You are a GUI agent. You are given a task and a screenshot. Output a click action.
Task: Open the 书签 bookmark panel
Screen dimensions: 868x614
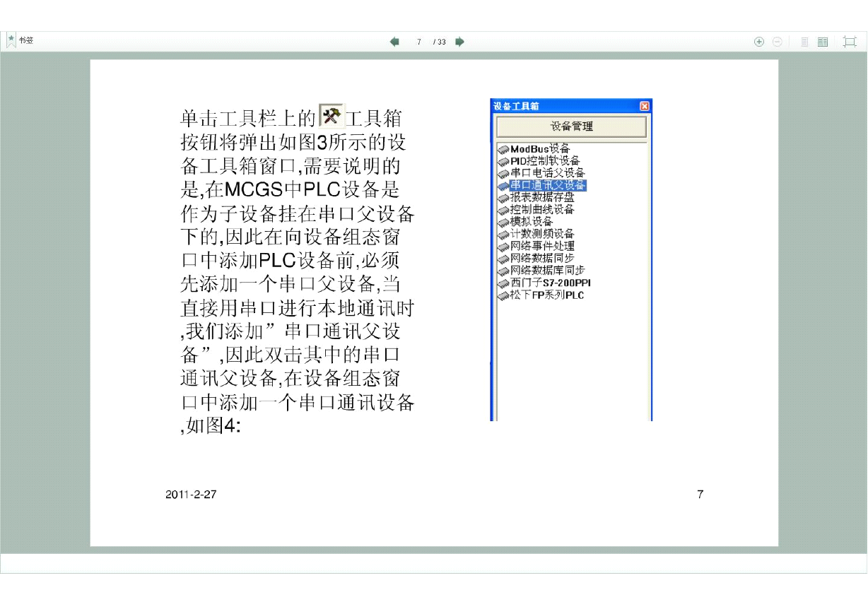(20, 41)
